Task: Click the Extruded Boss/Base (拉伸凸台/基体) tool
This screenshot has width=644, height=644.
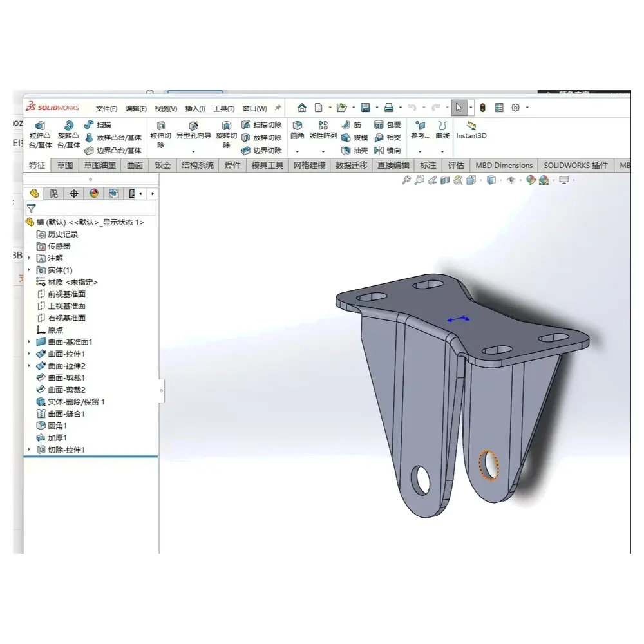Action: coord(40,135)
